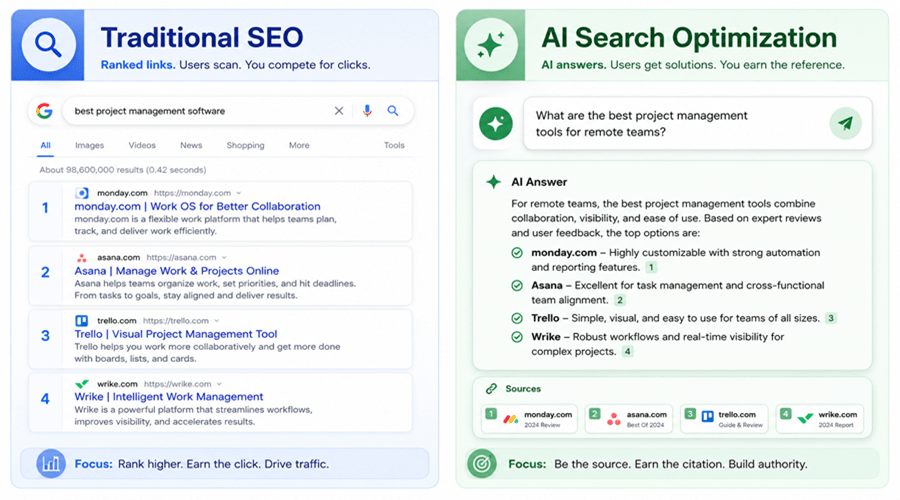
Task: Click the 'About 98,600,000 results' text
Action: pyautogui.click(x=123, y=170)
